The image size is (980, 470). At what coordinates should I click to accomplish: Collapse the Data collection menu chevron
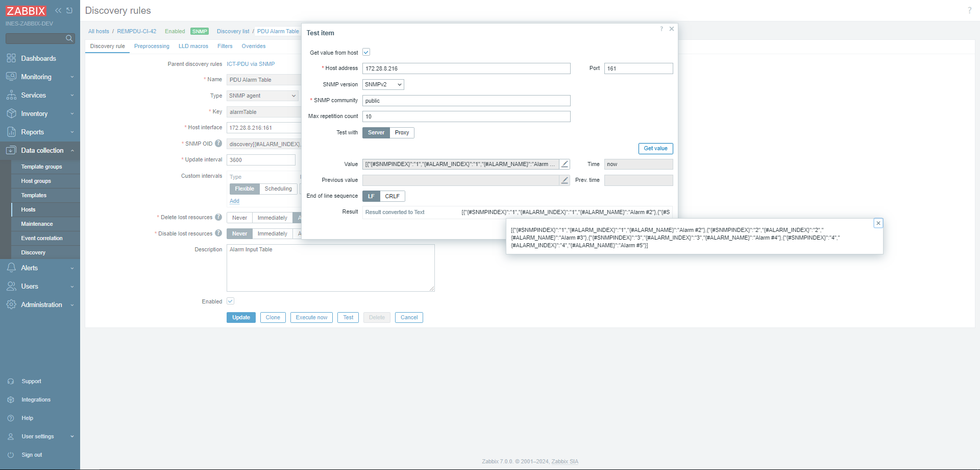(x=72, y=151)
